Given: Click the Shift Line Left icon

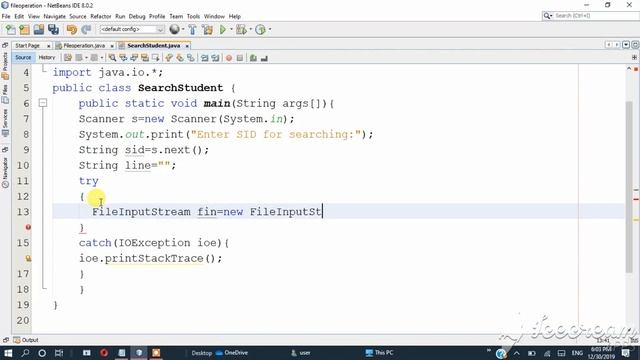Looking at the screenshot, I should coord(204,58).
